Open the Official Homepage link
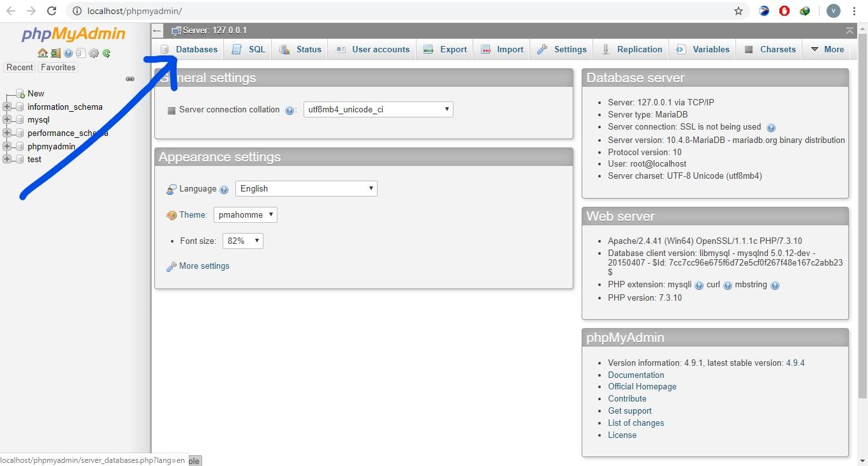 642,386
